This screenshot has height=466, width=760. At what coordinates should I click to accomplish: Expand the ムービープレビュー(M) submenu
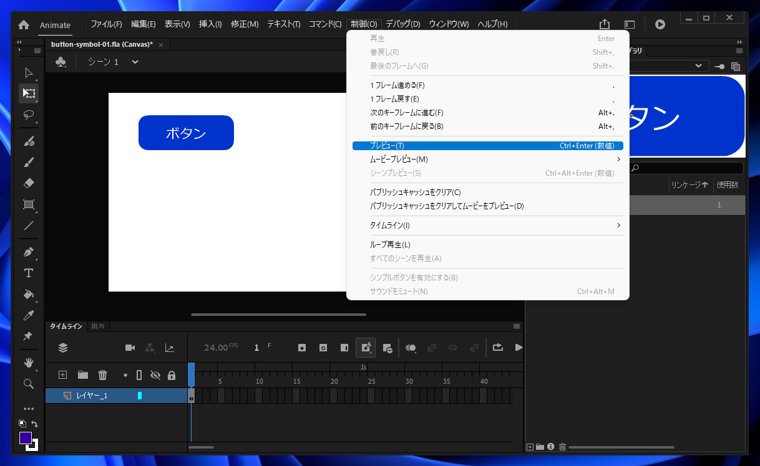tap(488, 160)
